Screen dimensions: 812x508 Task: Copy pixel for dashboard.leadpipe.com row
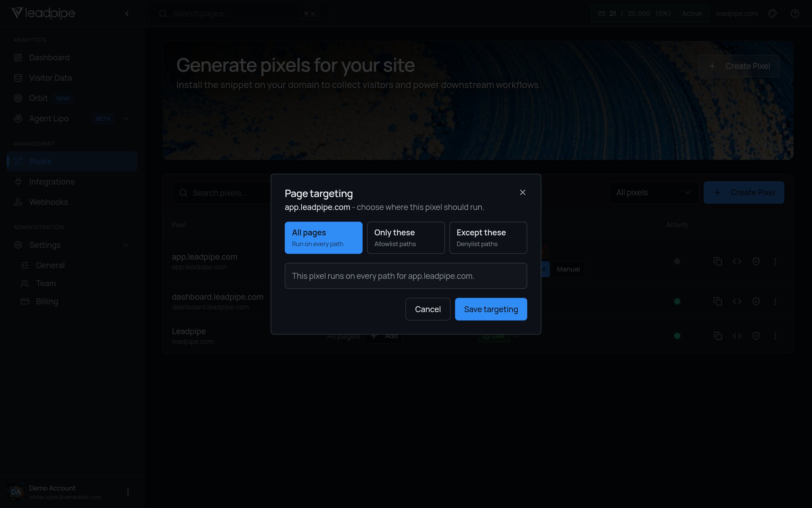click(718, 301)
